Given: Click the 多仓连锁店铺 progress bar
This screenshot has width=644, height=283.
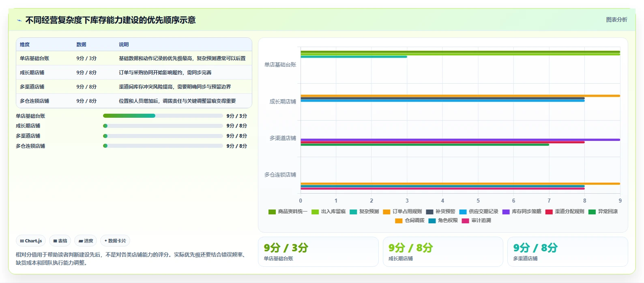Looking at the screenshot, I should (x=163, y=146).
